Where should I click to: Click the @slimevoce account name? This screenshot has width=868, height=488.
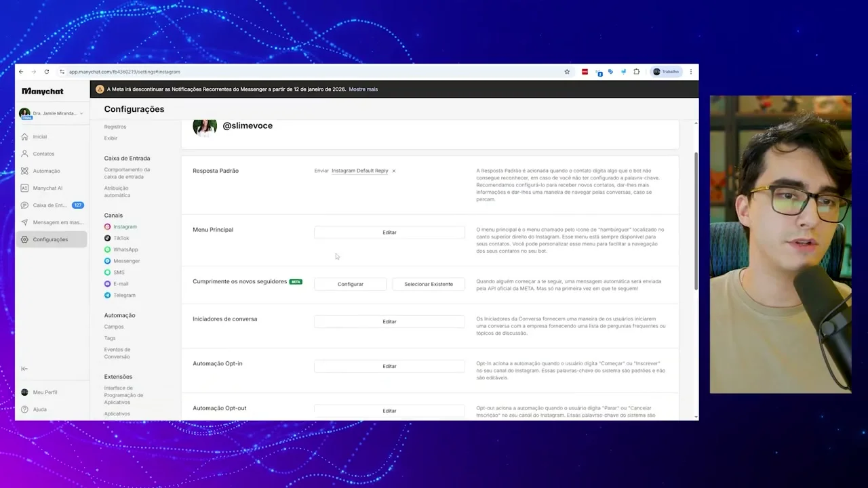[x=248, y=126]
